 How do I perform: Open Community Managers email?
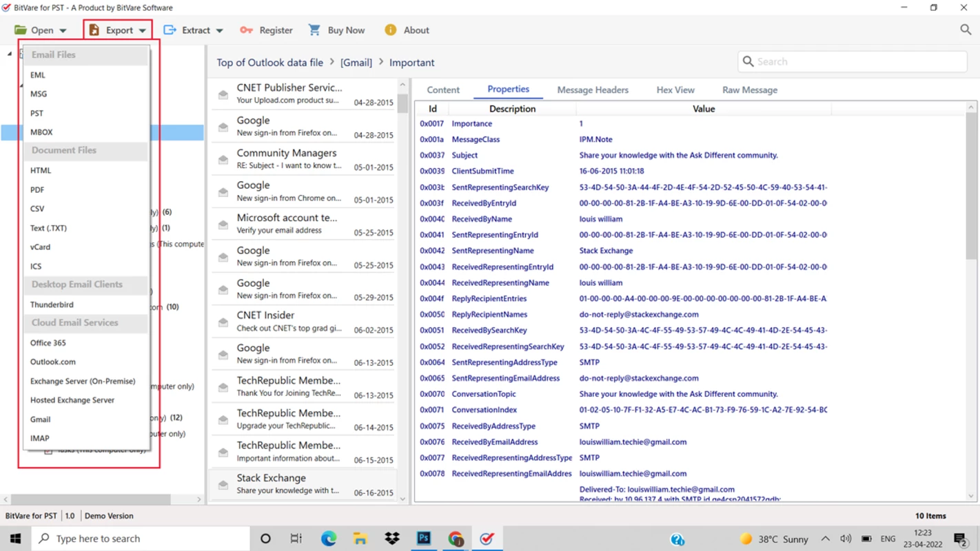[x=303, y=159]
